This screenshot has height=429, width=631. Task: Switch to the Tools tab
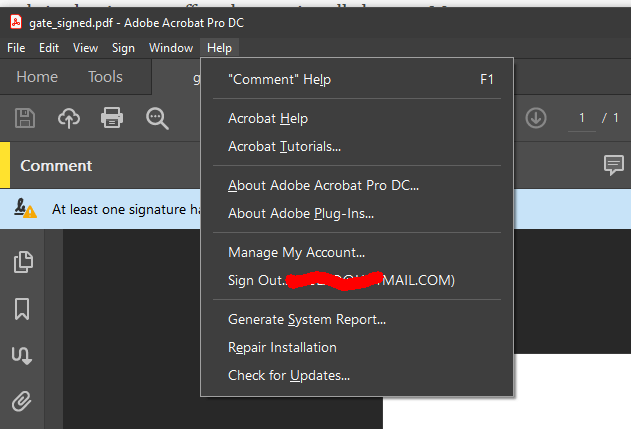pyautogui.click(x=105, y=77)
